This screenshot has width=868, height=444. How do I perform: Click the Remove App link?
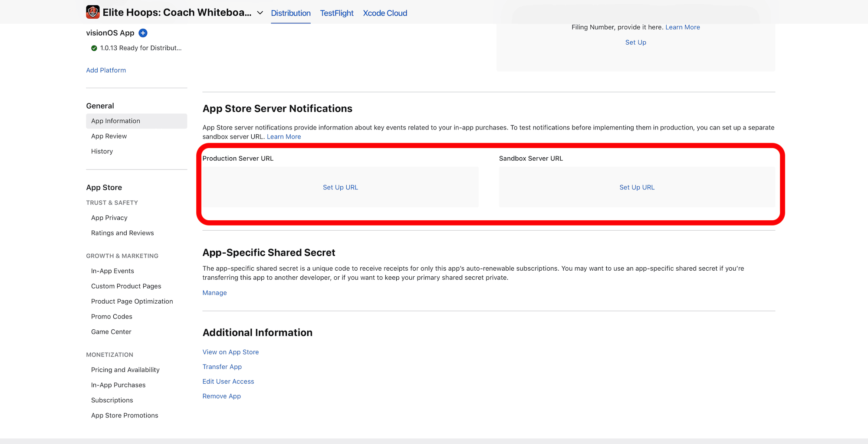click(x=221, y=397)
